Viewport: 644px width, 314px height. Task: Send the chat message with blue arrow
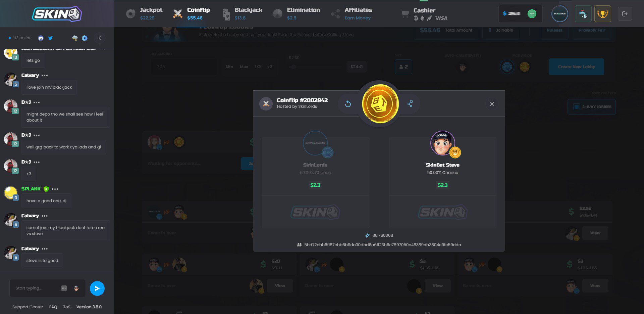97,288
